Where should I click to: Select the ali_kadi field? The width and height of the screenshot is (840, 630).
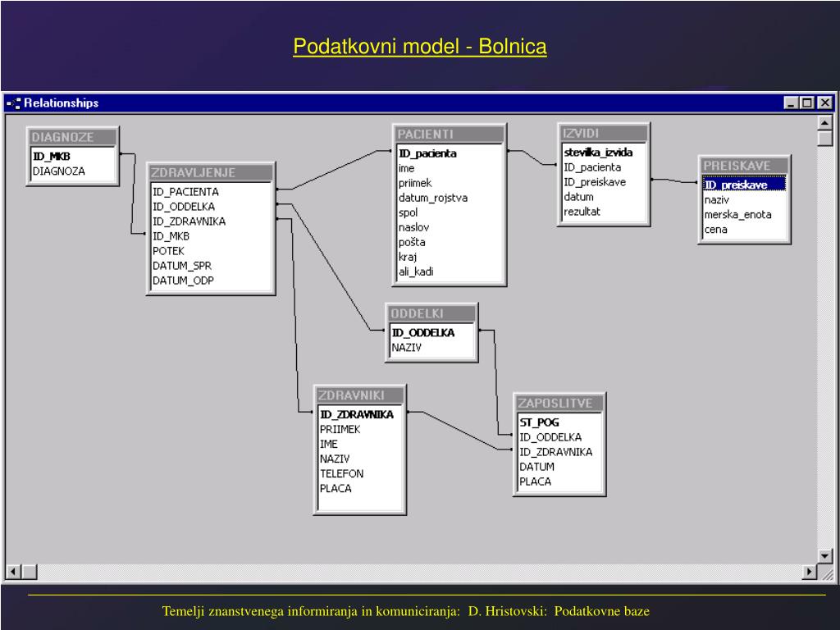coord(416,272)
